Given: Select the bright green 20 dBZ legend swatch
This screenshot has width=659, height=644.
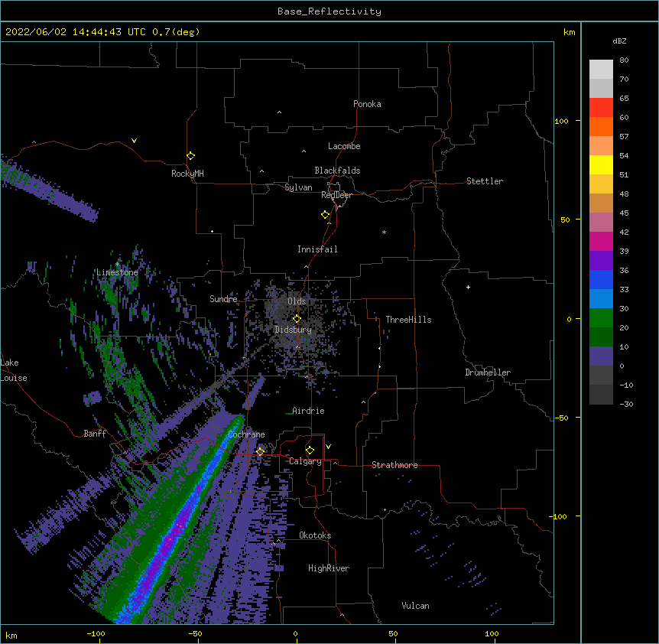Looking at the screenshot, I should click(x=601, y=318).
